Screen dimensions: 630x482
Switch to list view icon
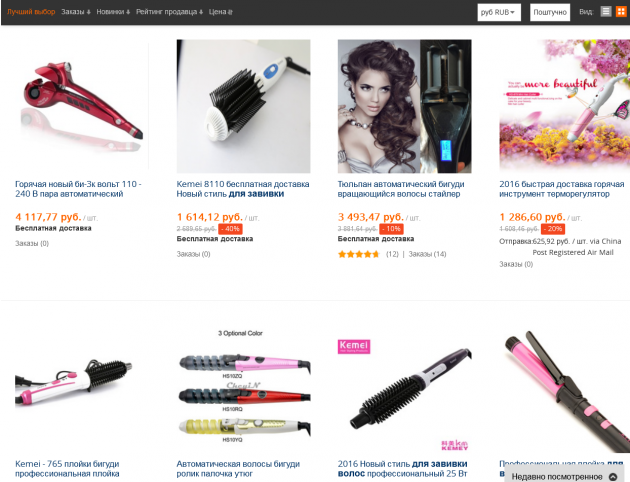(605, 12)
